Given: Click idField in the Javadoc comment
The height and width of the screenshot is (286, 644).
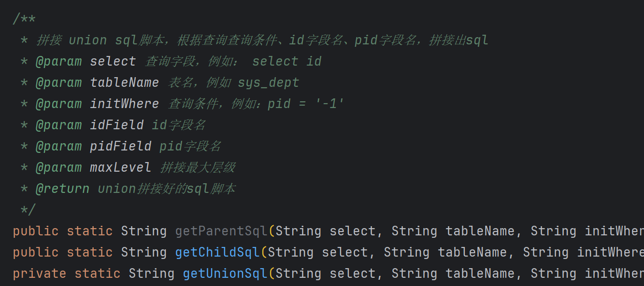Looking at the screenshot, I should [117, 125].
